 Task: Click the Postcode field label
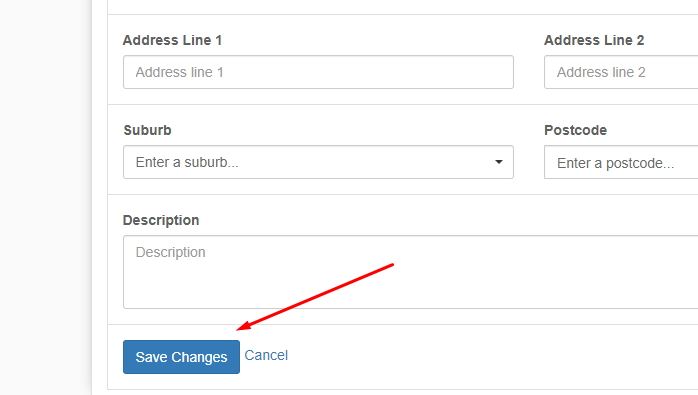575,130
